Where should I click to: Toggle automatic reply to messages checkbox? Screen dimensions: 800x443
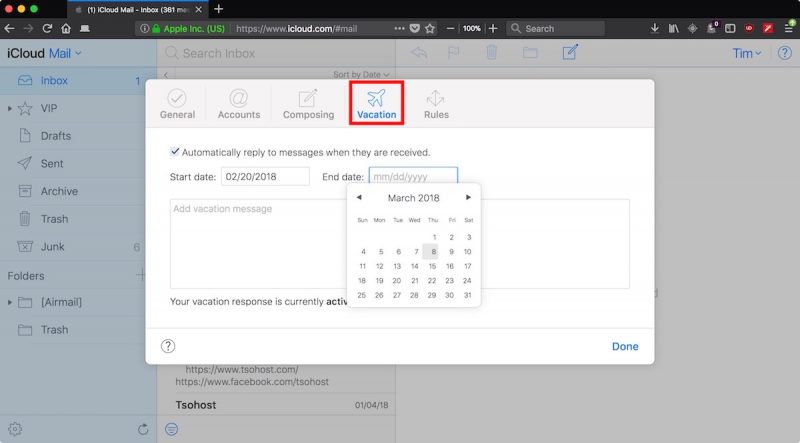pos(176,152)
